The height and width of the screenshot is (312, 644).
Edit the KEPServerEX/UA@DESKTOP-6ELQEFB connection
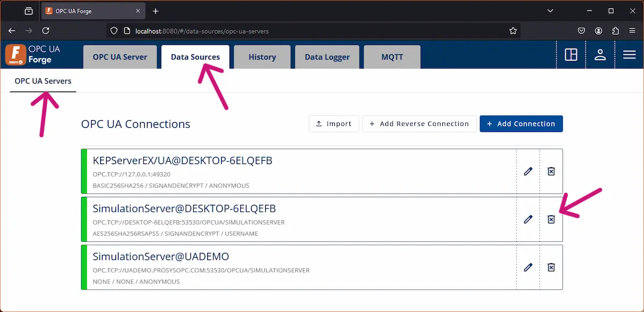528,171
